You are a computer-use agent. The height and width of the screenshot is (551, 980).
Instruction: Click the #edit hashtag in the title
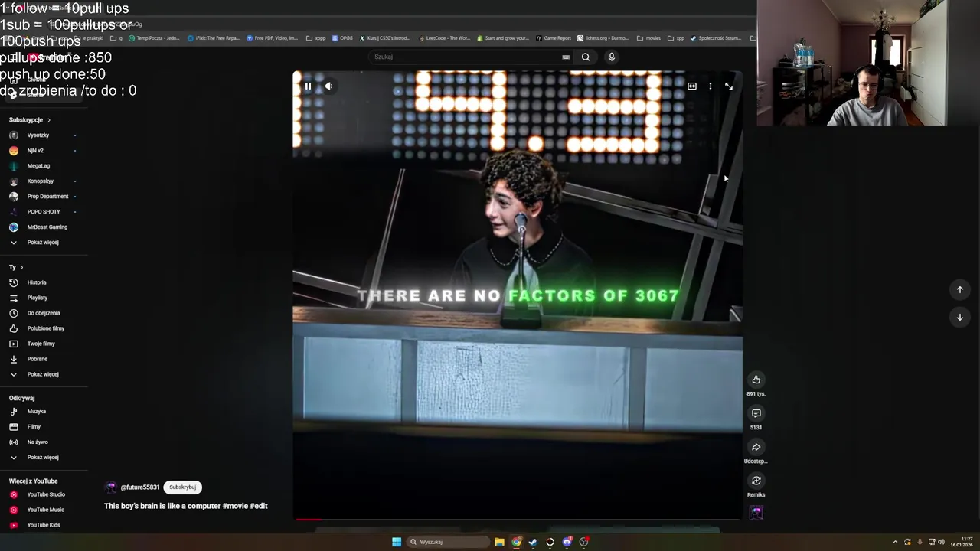pos(259,506)
